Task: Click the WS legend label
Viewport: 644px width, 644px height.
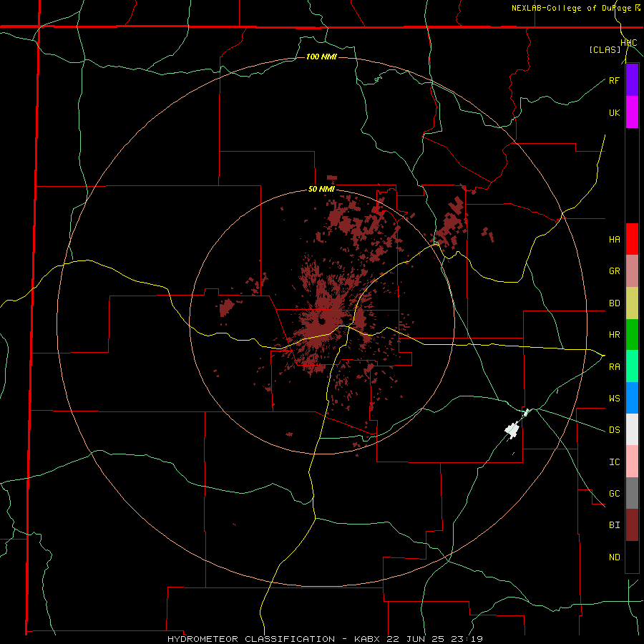Action: [614, 399]
